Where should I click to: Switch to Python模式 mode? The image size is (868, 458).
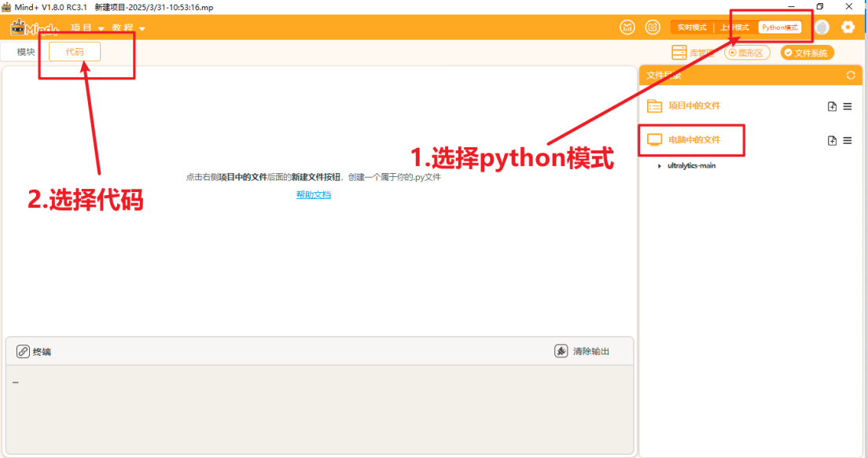pyautogui.click(x=779, y=27)
